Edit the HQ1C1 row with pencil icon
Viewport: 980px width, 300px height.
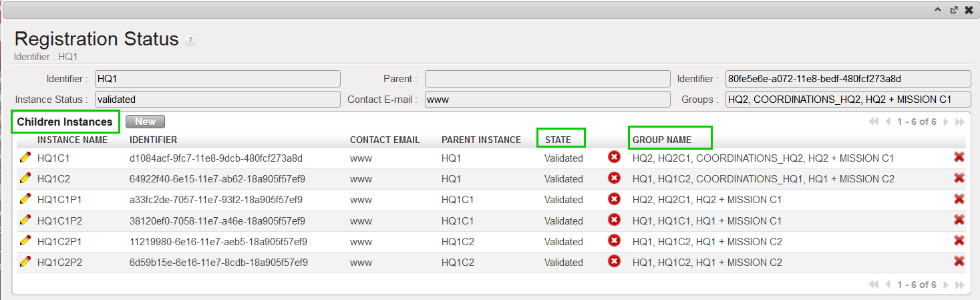(x=25, y=158)
